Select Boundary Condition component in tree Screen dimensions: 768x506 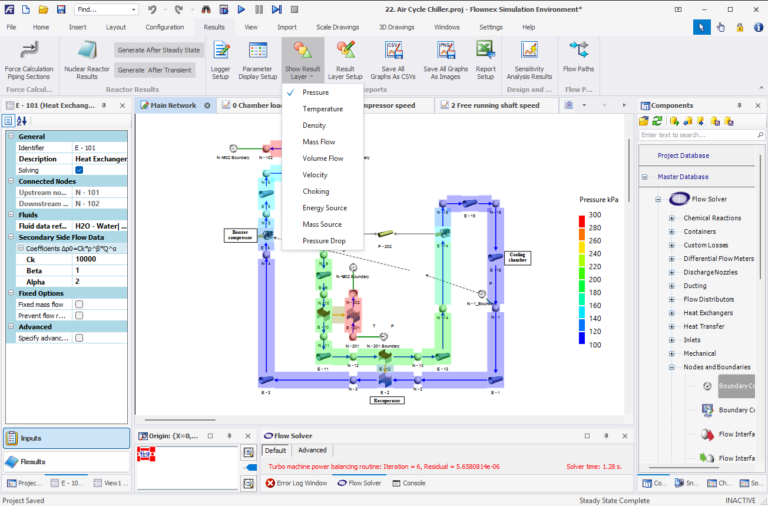pos(736,386)
